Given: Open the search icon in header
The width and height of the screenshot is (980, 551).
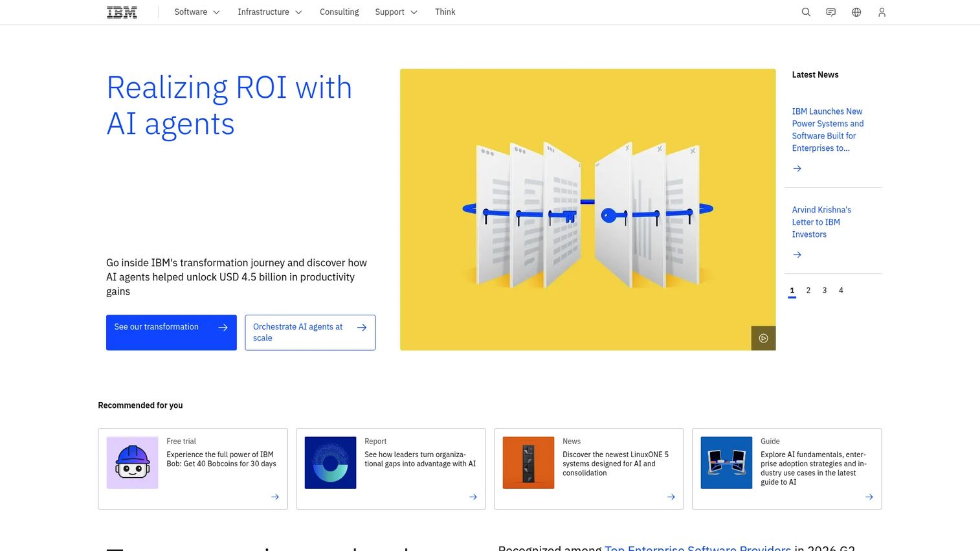Looking at the screenshot, I should [806, 12].
